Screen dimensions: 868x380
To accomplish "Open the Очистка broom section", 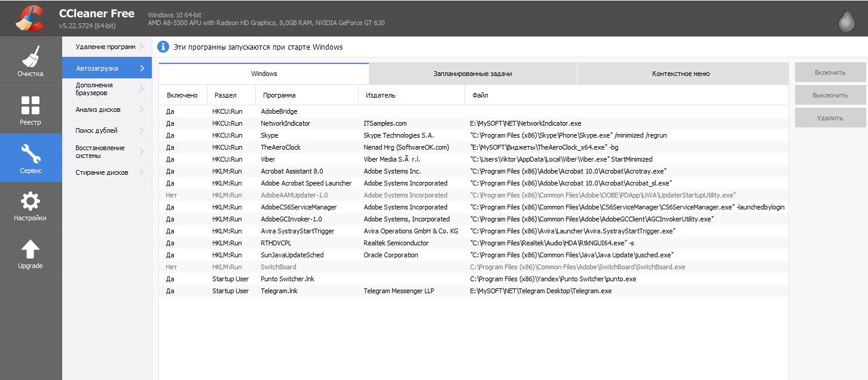I will click(x=30, y=59).
